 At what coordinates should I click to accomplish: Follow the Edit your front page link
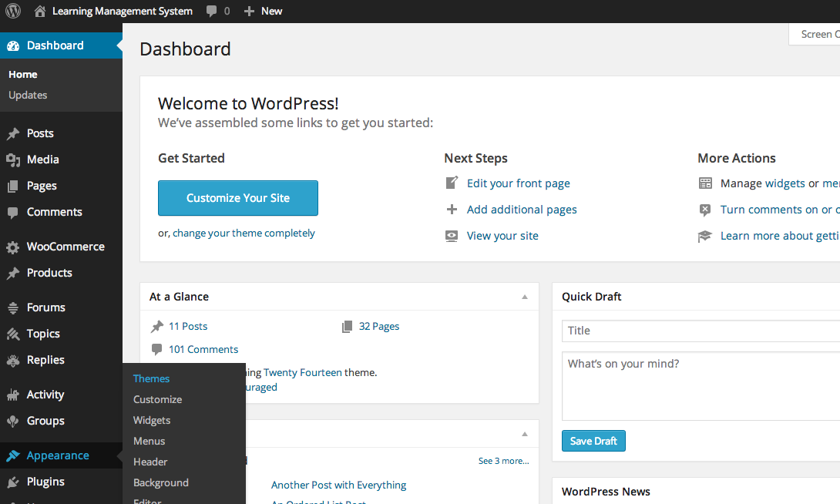518,183
